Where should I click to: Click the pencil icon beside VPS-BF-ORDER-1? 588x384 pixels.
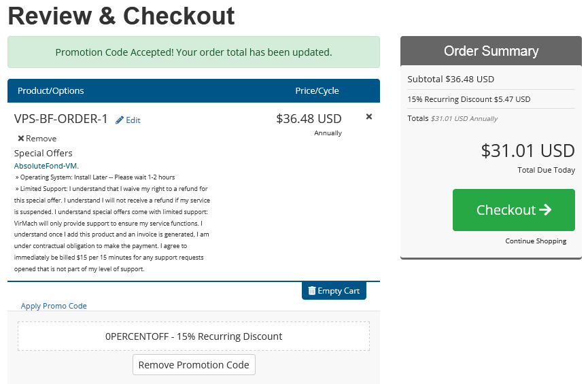[119, 120]
